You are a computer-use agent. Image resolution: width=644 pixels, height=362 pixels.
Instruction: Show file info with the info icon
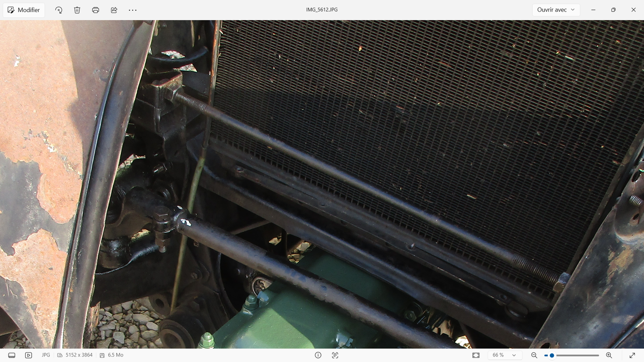pos(318,355)
